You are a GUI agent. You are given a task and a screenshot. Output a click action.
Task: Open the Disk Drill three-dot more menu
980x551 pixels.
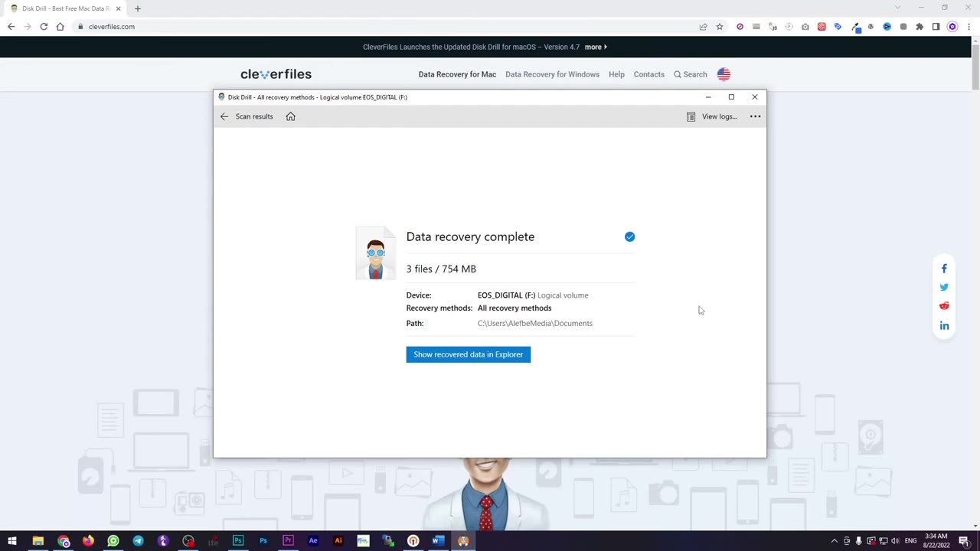755,116
